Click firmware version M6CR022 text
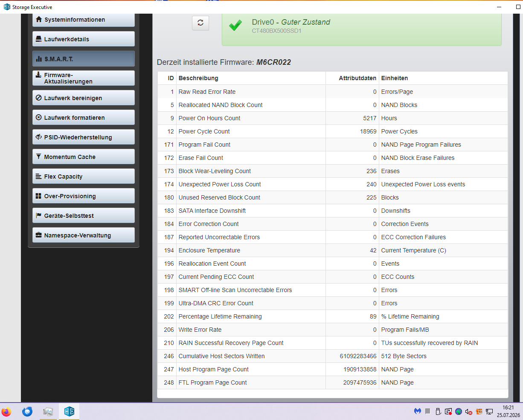 click(x=273, y=62)
